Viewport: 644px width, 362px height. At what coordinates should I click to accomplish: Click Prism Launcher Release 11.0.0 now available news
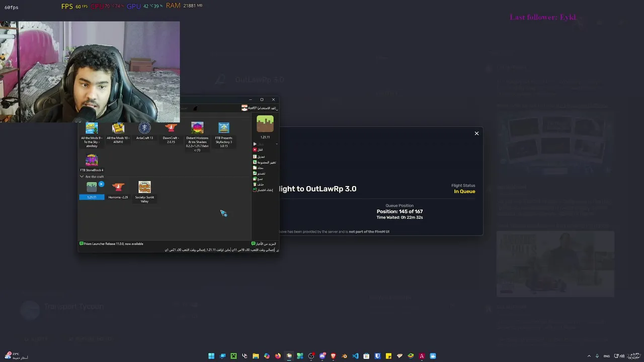point(111,244)
